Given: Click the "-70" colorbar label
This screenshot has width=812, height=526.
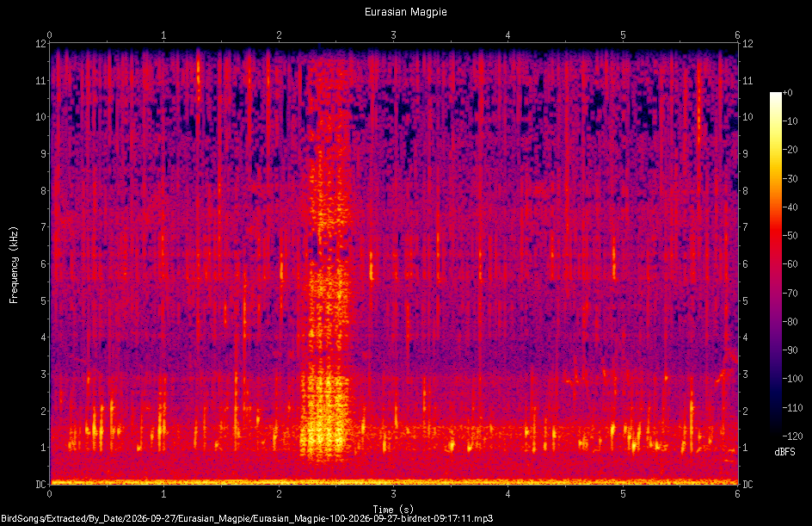Looking at the screenshot, I should point(790,294).
